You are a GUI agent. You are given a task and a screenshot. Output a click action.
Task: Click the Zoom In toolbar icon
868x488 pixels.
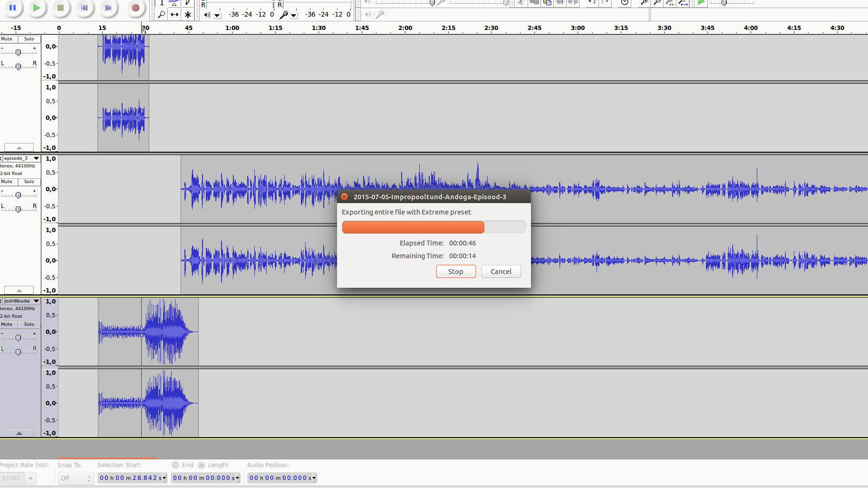point(644,2)
